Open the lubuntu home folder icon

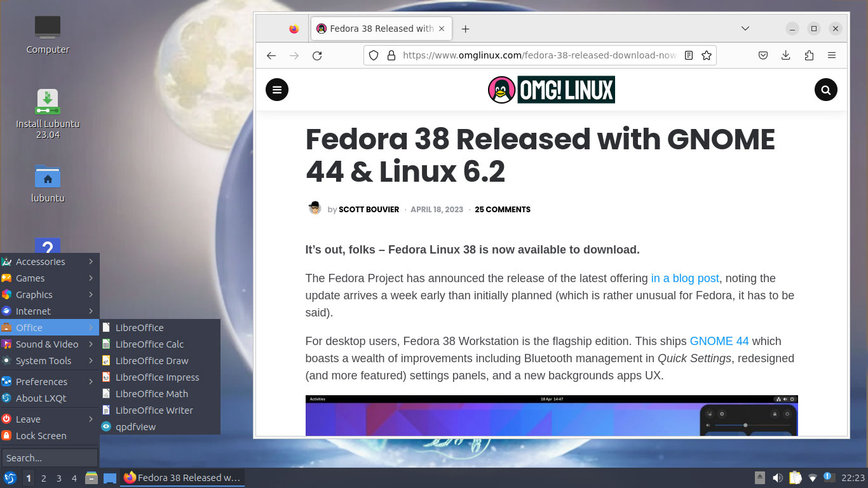point(48,183)
